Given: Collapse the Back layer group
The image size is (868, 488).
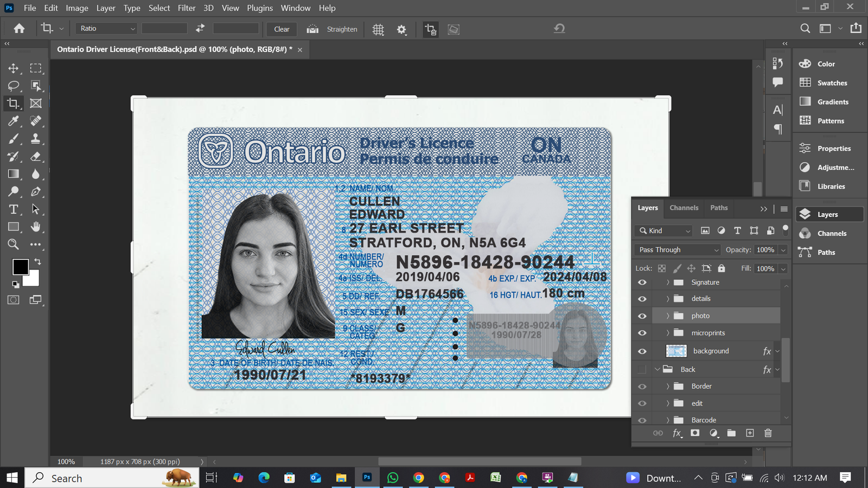Looking at the screenshot, I should click(x=658, y=369).
